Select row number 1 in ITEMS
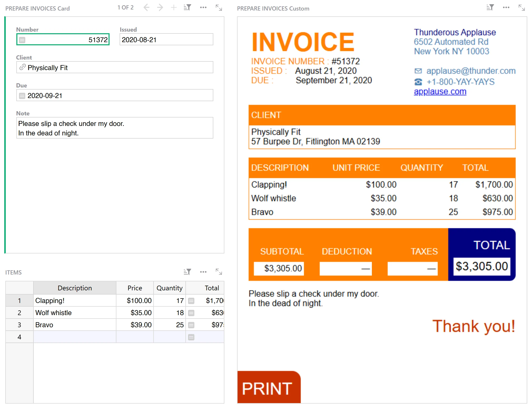This screenshot has width=532, height=411. pos(19,301)
